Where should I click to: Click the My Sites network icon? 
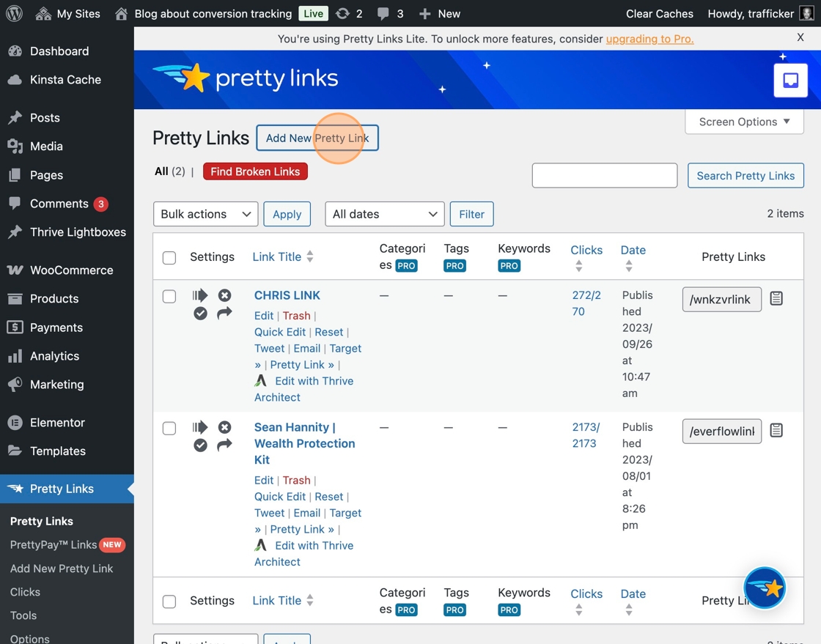(x=43, y=14)
